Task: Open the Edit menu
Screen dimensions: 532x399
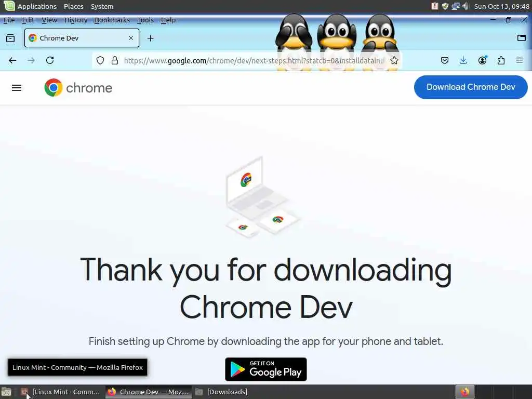Action: pos(28,20)
